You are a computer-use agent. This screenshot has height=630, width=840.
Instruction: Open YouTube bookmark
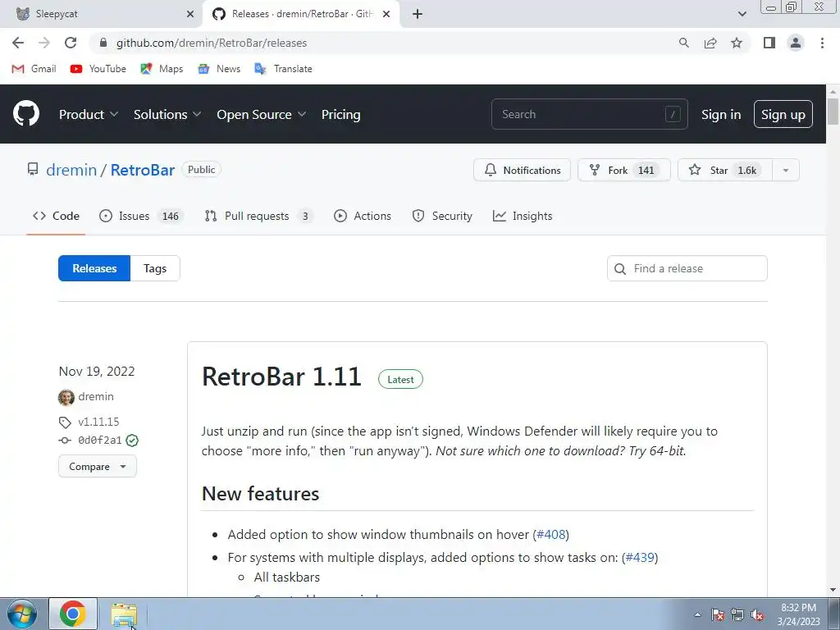(x=98, y=69)
